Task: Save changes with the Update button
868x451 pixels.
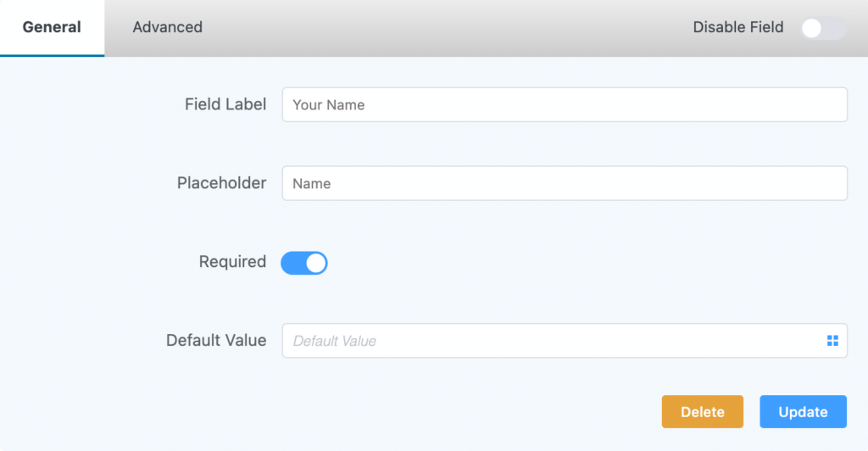Action: tap(804, 412)
